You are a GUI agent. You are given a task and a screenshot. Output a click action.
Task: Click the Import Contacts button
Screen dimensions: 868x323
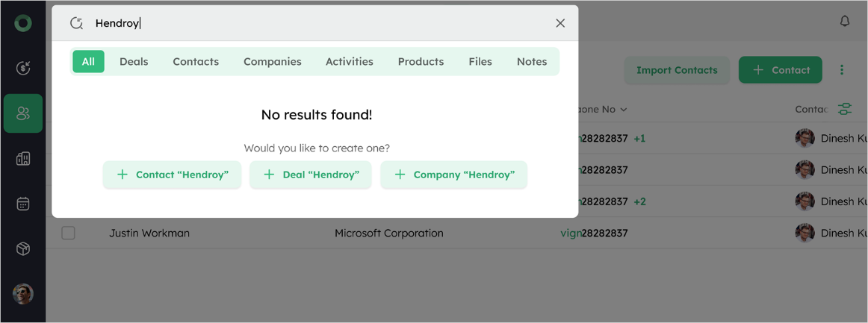pos(676,70)
